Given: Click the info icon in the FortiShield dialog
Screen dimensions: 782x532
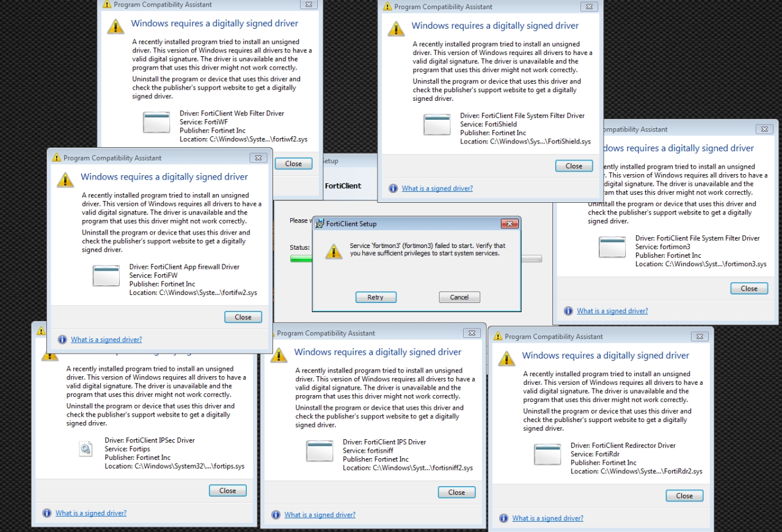Looking at the screenshot, I should [x=393, y=188].
